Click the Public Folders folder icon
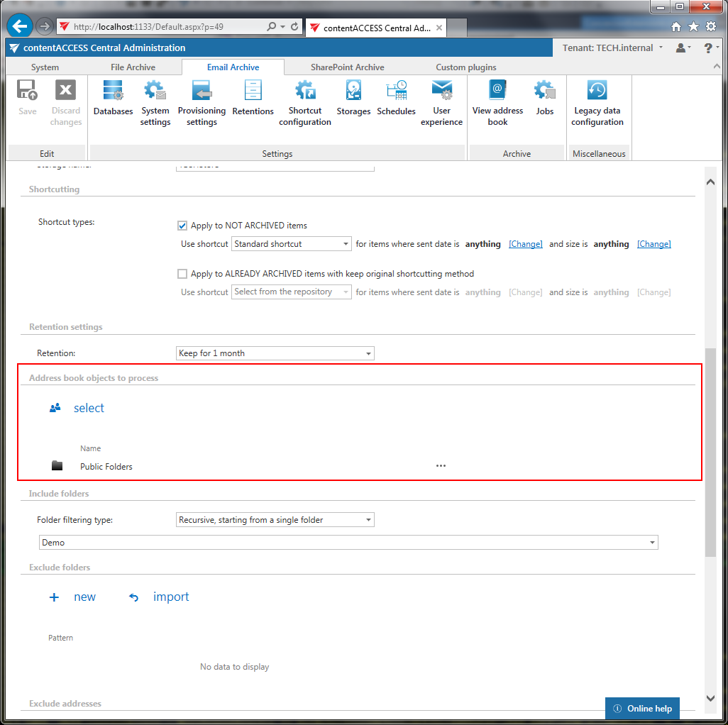 tap(57, 465)
